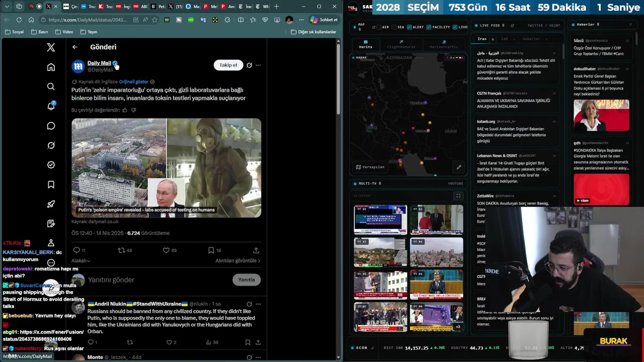Open X bookmarks in sidebar

51,185
